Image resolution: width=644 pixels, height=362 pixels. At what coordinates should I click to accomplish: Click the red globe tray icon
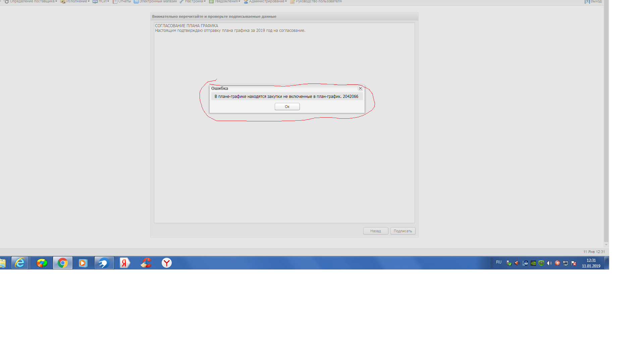(557, 263)
